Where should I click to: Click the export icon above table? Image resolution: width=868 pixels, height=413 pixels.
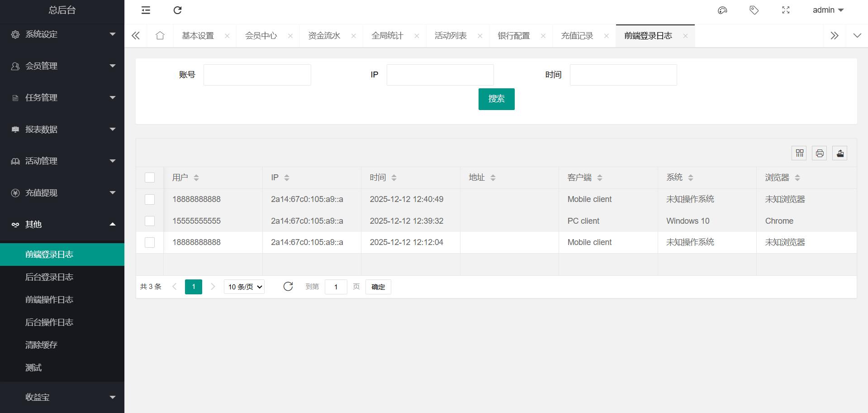click(x=840, y=153)
